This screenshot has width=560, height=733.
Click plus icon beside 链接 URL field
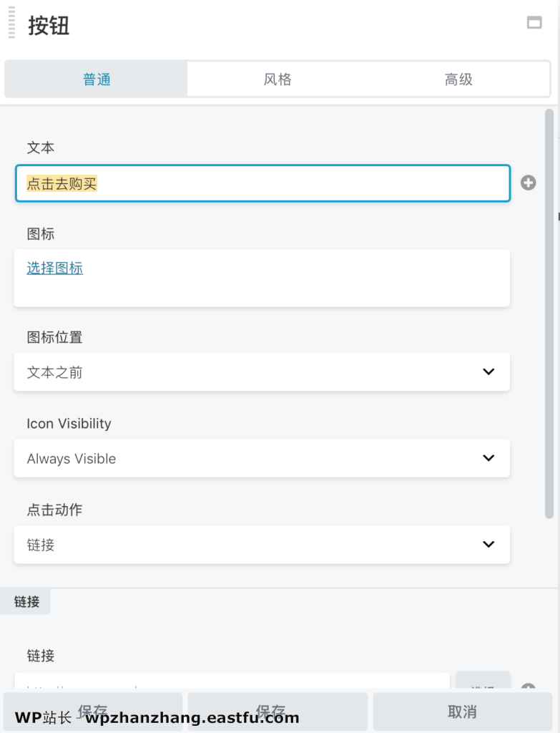click(528, 688)
